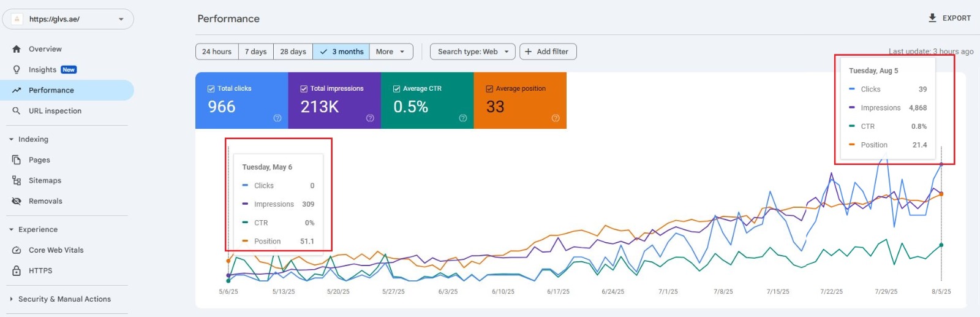Click the Insights lightbulb icon
The image size is (980, 317).
click(x=17, y=70)
